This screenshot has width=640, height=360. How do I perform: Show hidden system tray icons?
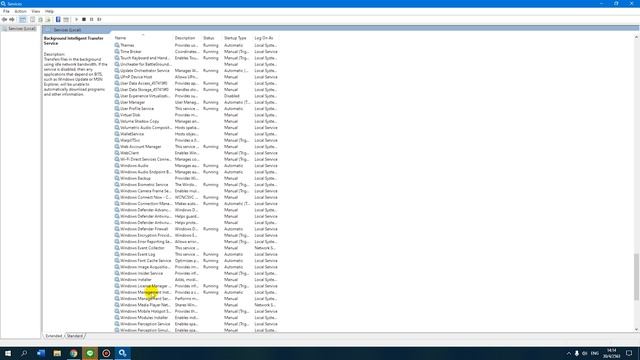point(569,353)
